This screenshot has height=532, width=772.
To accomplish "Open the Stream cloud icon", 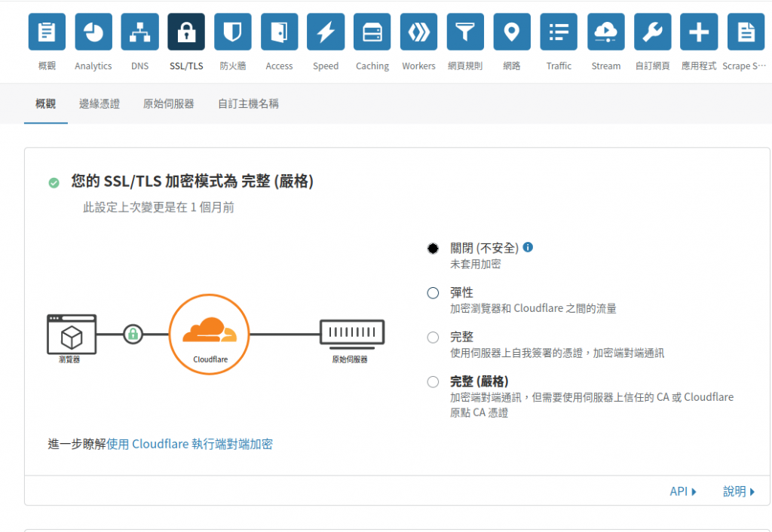I will pos(606,32).
